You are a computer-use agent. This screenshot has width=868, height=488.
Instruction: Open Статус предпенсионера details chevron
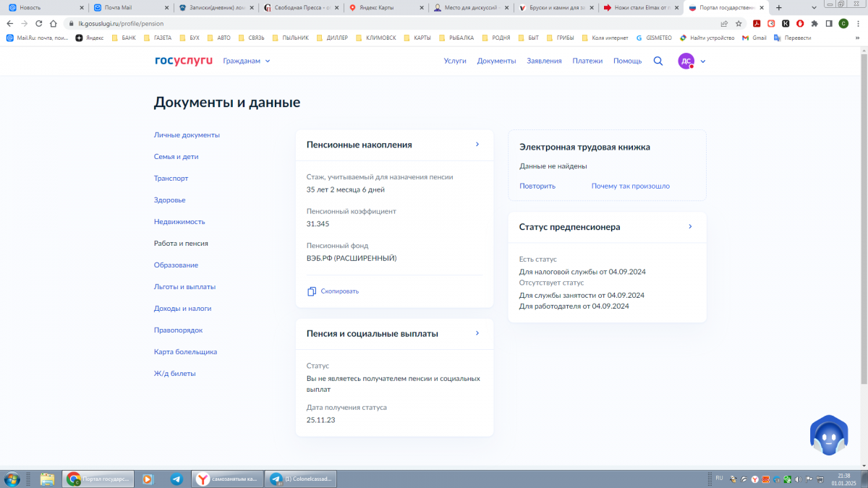[x=690, y=227]
